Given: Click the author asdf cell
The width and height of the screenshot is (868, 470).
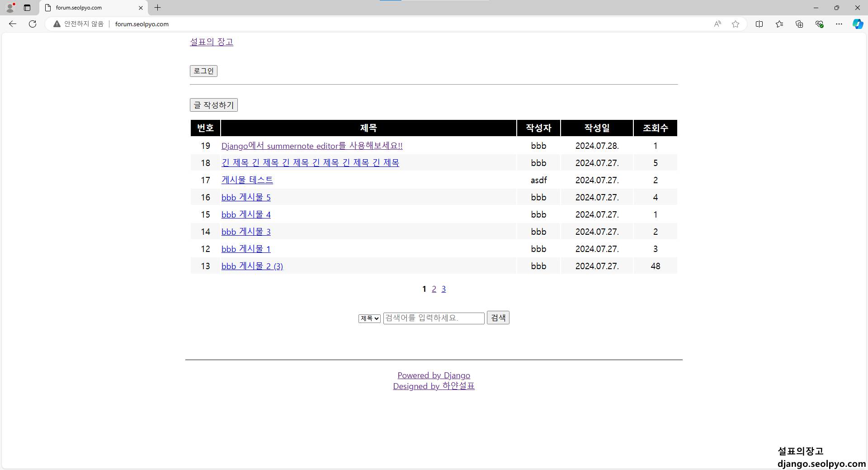Looking at the screenshot, I should pyautogui.click(x=538, y=180).
